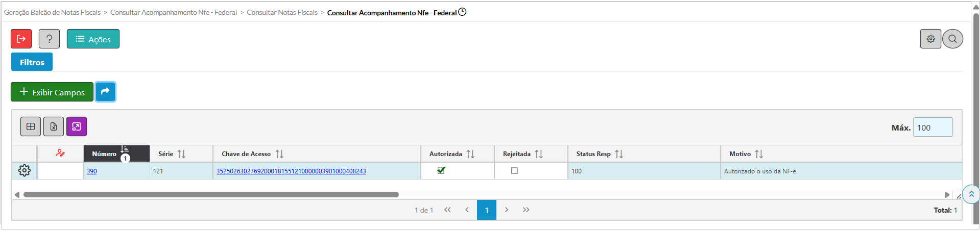This screenshot has width=980, height=231.
Task: Click the settings gear icon at top right
Action: pos(930,39)
